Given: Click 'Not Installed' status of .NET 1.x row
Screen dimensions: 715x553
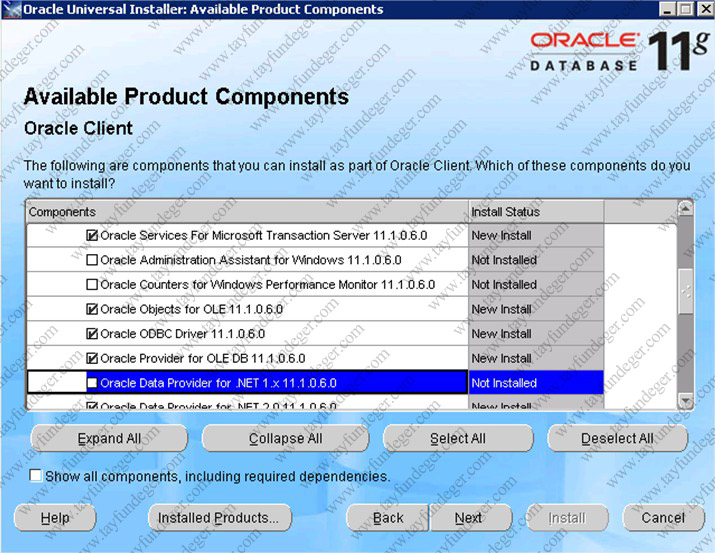Looking at the screenshot, I should click(504, 383).
